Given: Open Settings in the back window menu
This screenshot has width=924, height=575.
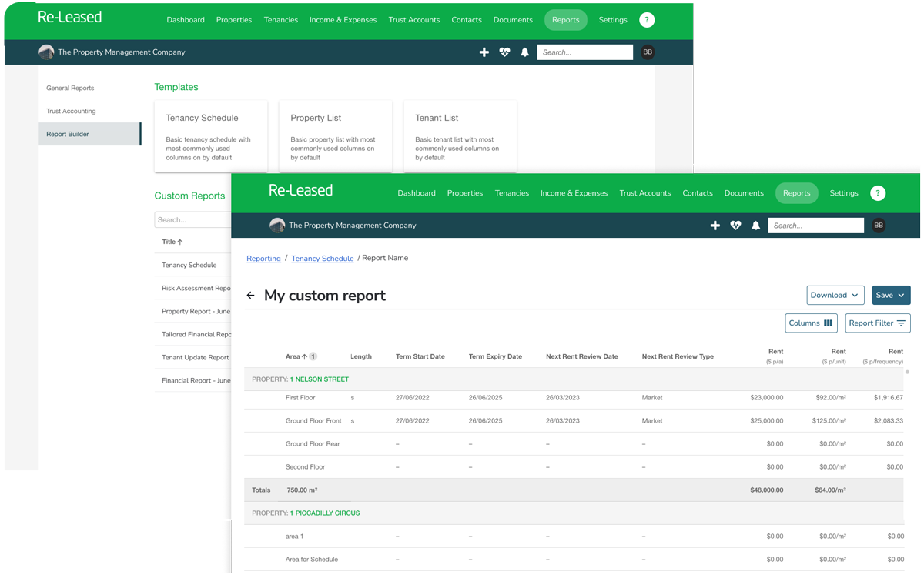Looking at the screenshot, I should click(613, 20).
